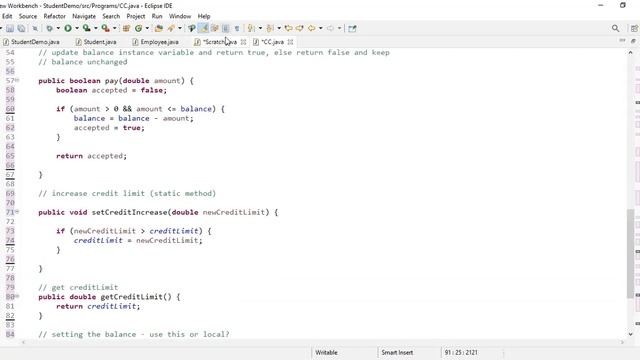Collapse getCreditLimit method fold at line 80
Viewport: 640px width, 360px height.
coord(18,296)
